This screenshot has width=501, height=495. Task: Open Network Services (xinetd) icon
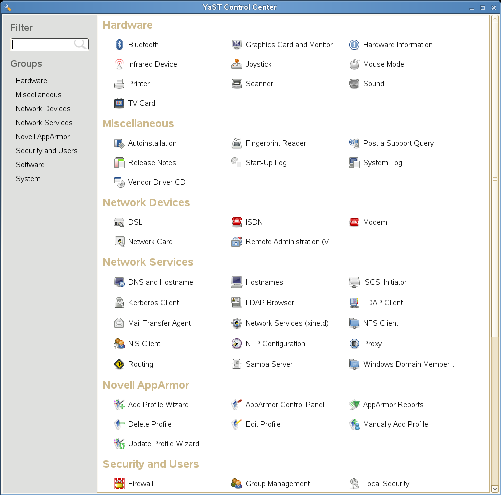[237, 323]
